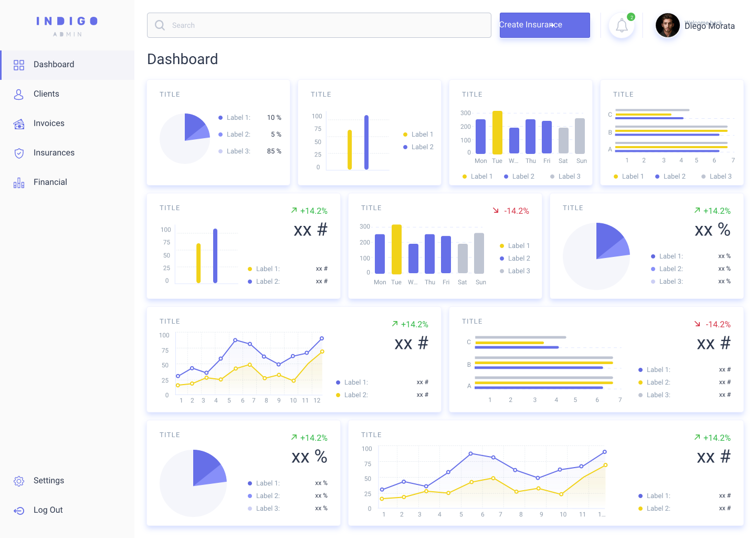
Task: Open the Settings menu item
Action: (x=67, y=481)
